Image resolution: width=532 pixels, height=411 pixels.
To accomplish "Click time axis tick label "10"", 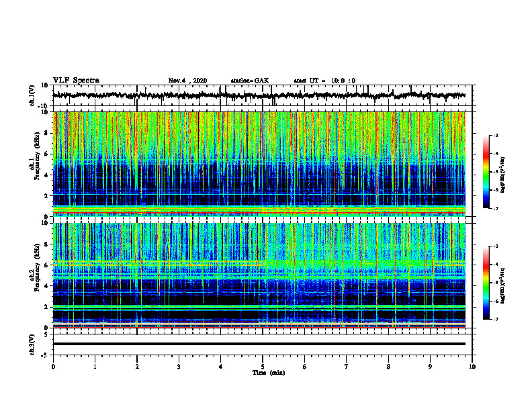I will (472, 367).
